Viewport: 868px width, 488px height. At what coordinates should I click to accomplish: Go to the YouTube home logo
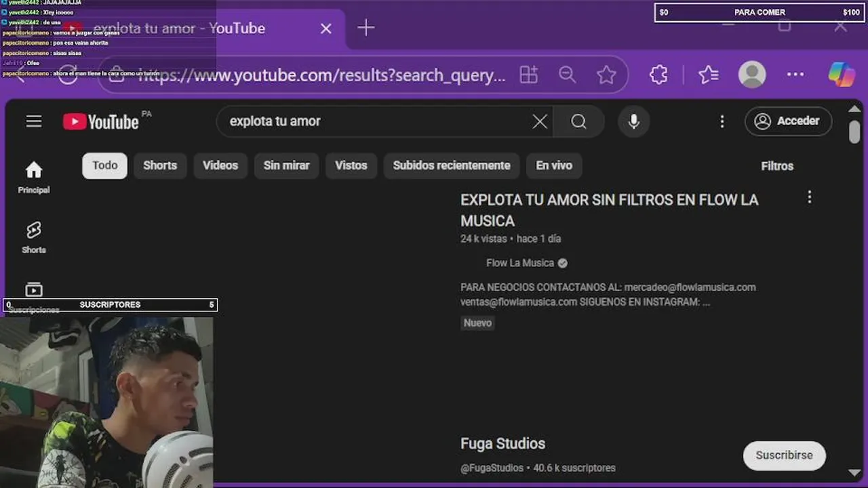101,121
